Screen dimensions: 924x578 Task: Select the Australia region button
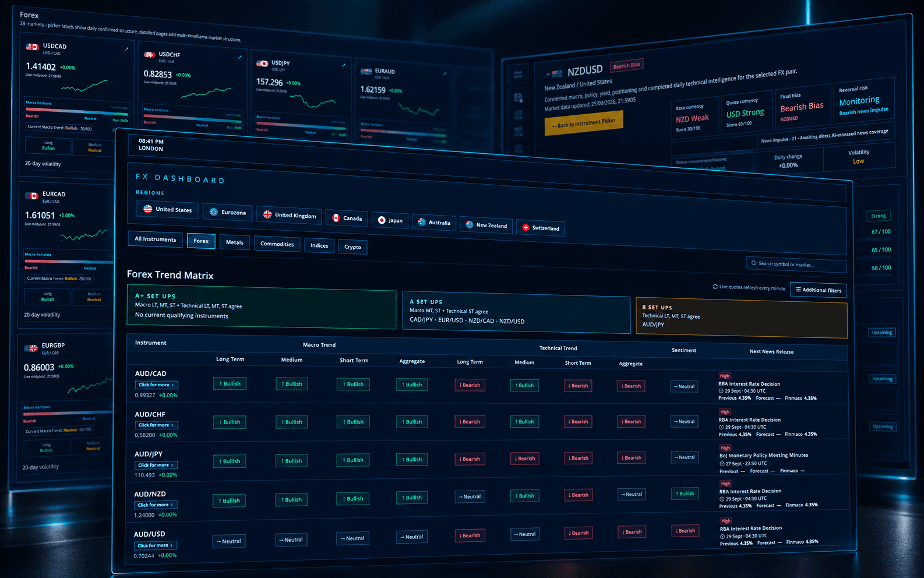[x=434, y=223]
